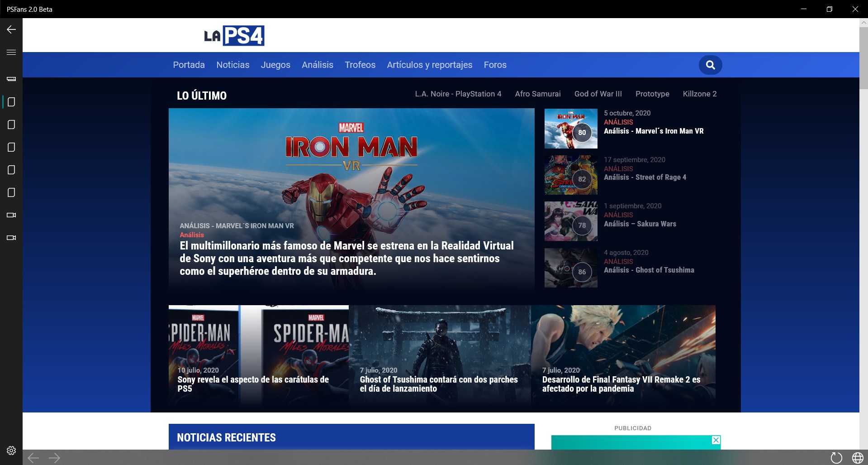The image size is (868, 465).
Task: Open the God of War III link
Action: click(598, 94)
